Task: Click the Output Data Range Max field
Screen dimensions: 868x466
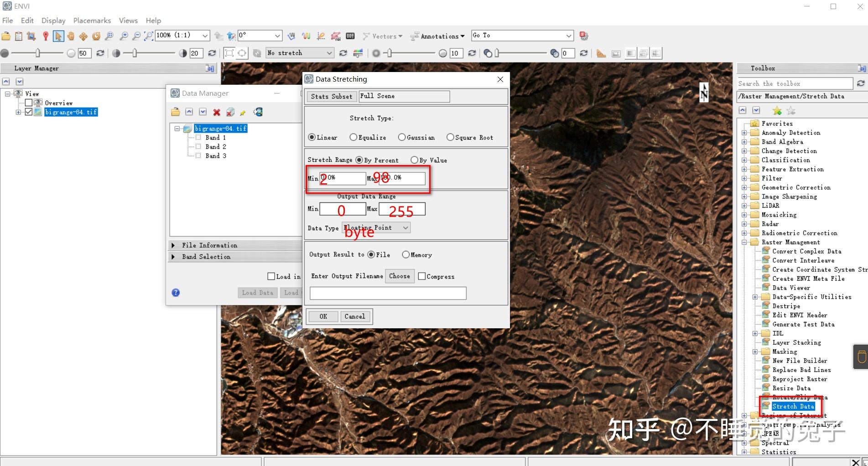Action: click(x=402, y=209)
